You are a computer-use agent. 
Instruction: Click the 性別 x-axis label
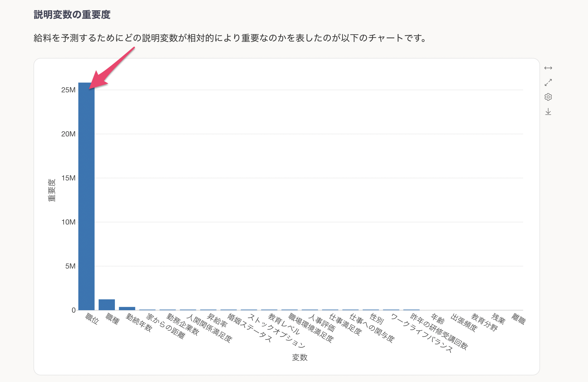click(377, 319)
